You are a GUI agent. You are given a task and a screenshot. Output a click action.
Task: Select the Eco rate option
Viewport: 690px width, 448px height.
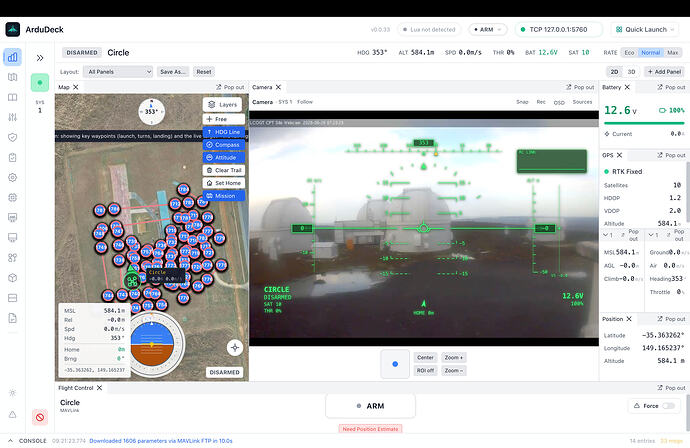(629, 52)
